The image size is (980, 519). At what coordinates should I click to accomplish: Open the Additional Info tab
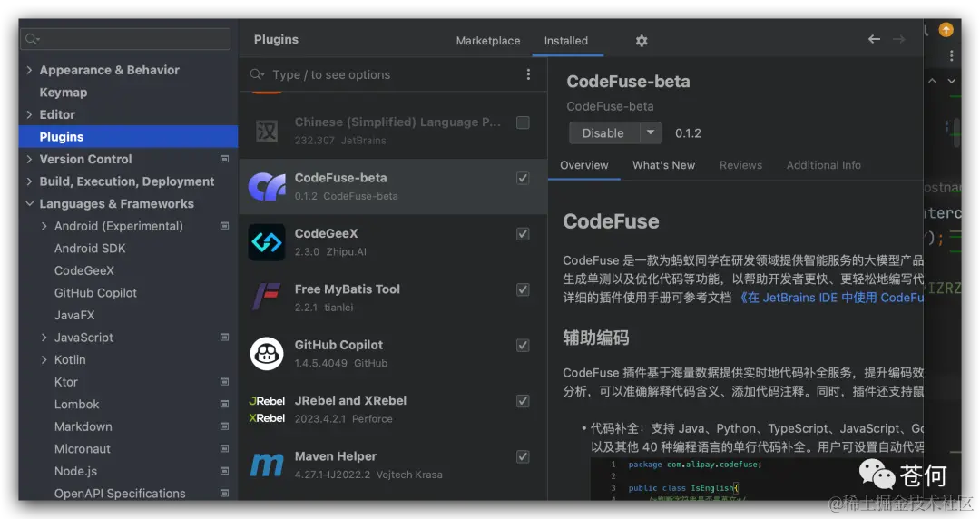(x=824, y=165)
